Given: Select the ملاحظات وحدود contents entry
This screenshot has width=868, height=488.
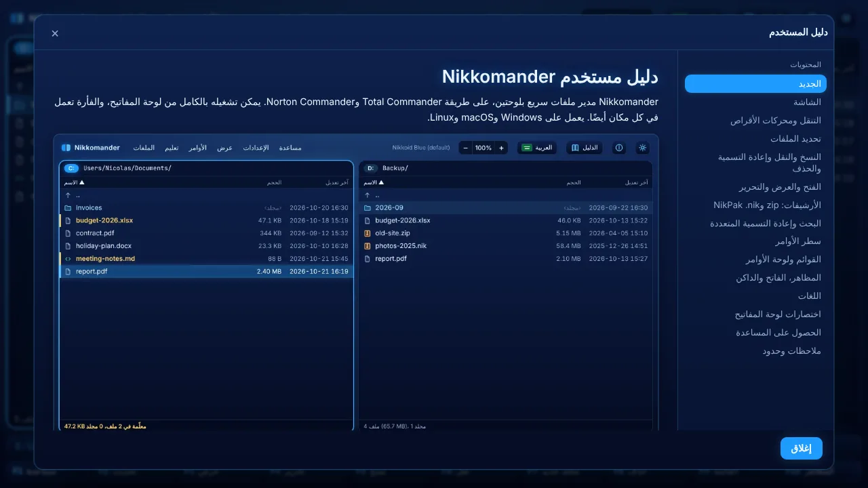Looking at the screenshot, I should [755, 352].
